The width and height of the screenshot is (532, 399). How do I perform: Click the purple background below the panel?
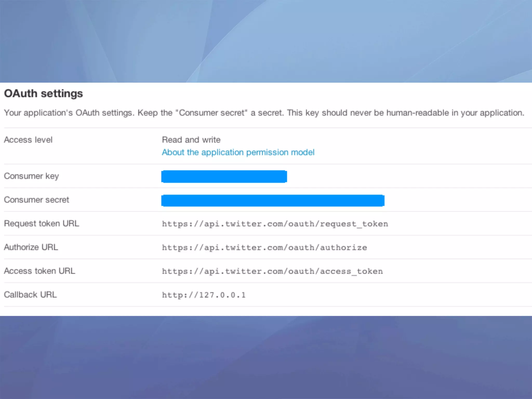click(x=266, y=358)
